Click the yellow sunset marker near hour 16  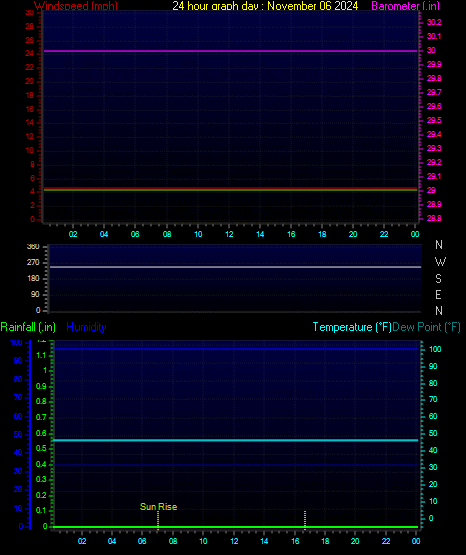tap(305, 520)
